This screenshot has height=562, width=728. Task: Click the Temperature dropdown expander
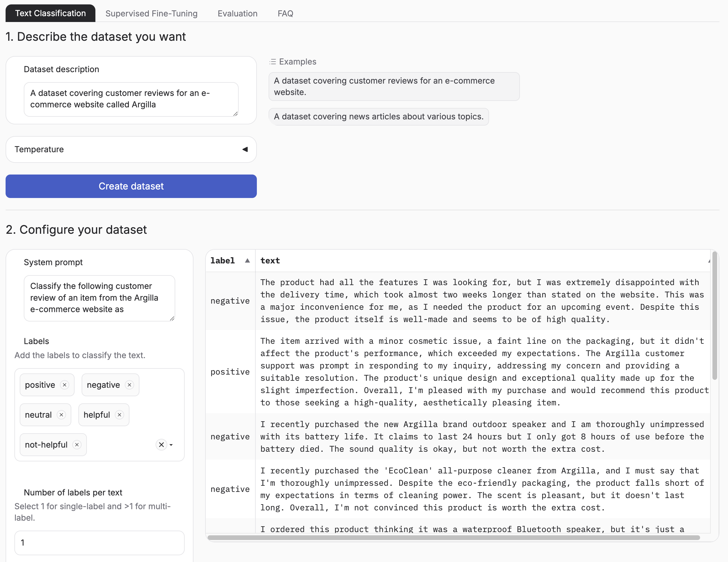245,149
